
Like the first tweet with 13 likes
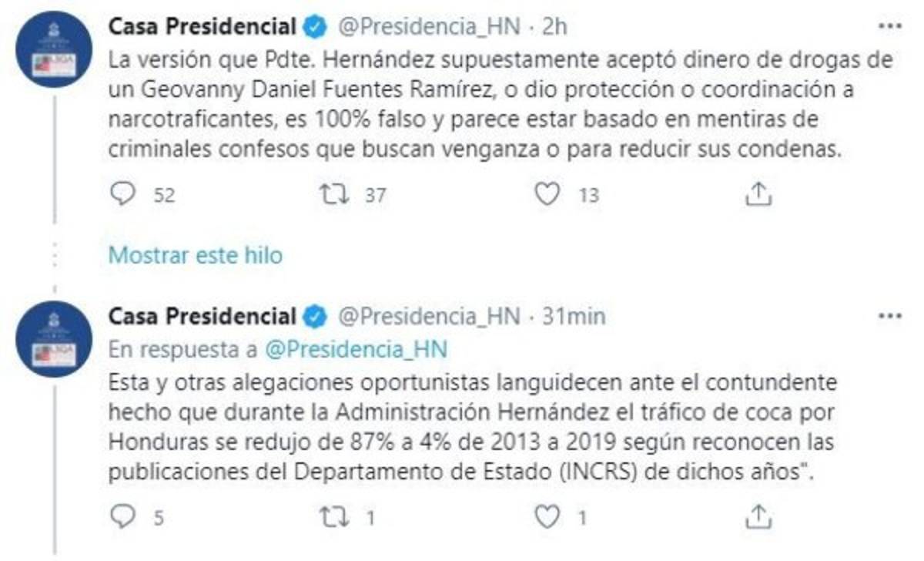click(547, 194)
